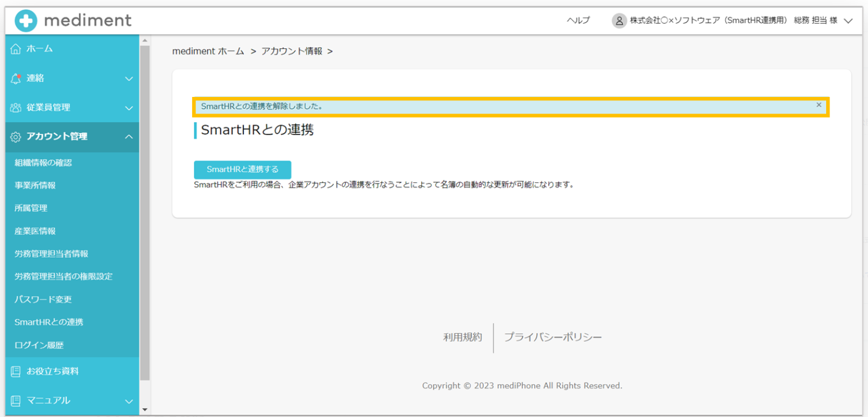Click the mediment plus logo icon
The image size is (868, 417).
26,21
